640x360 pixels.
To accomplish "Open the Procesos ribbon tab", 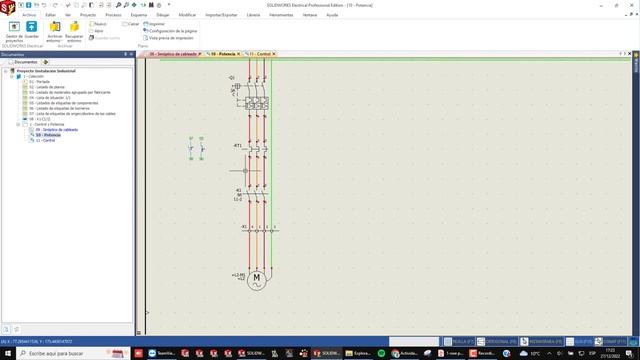I will click(113, 15).
